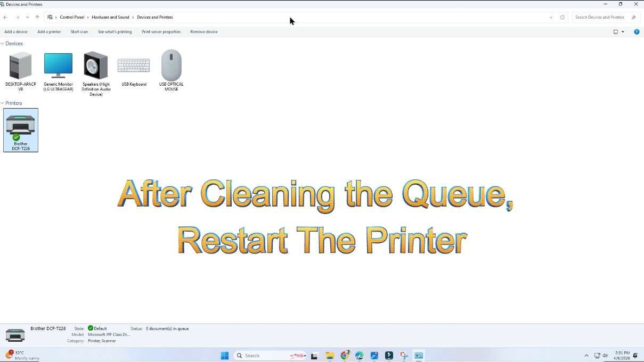Open Task View on the taskbar
The height and width of the screenshot is (362, 644).
(x=315, y=356)
